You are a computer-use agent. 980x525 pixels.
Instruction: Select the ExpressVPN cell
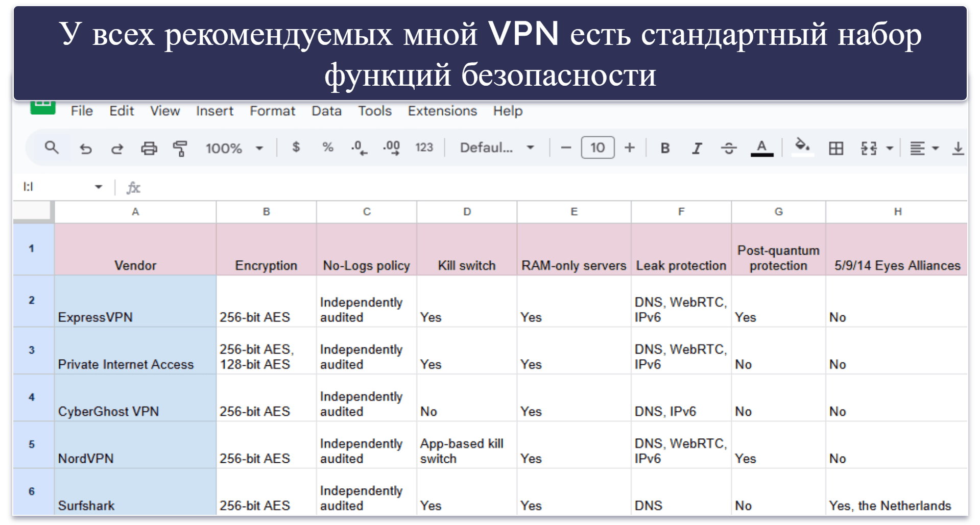pos(135,302)
